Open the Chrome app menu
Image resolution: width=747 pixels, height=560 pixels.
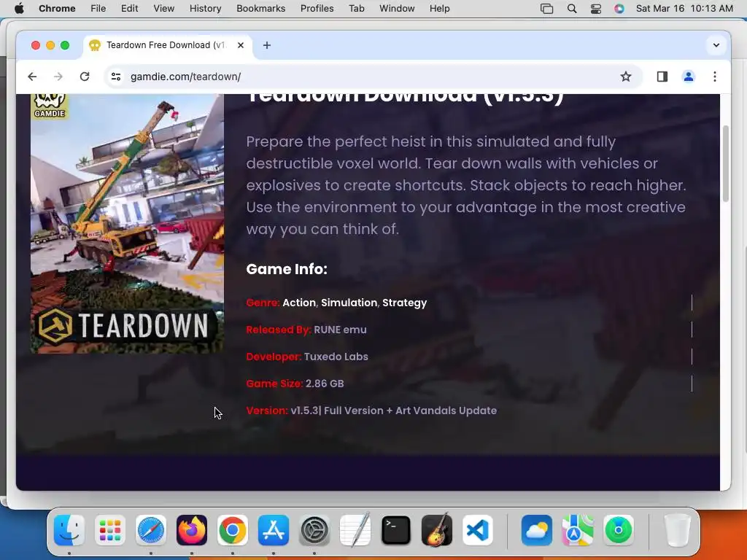tap(57, 9)
